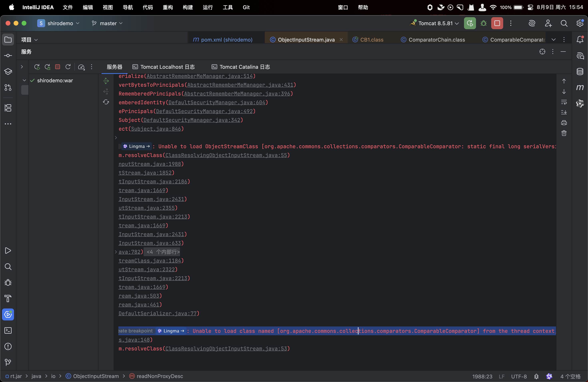The width and height of the screenshot is (588, 382).
Task: Switch to Tomcat Catalina 日志 tab
Action: (241, 67)
